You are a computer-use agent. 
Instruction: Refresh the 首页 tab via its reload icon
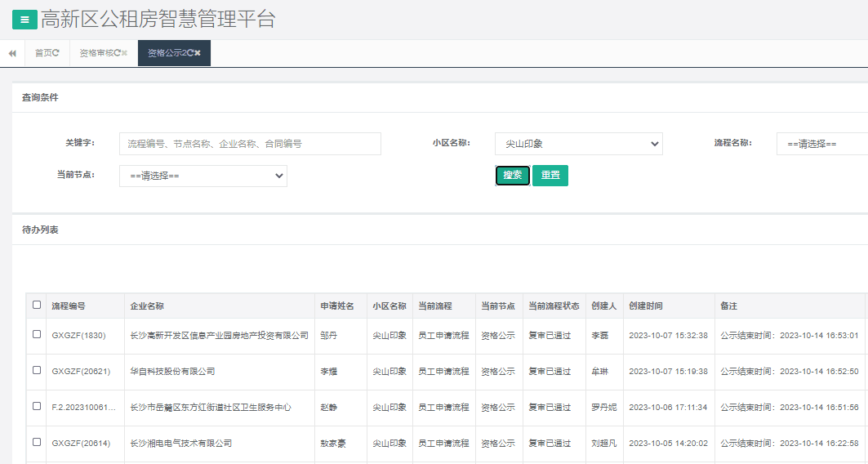56,53
